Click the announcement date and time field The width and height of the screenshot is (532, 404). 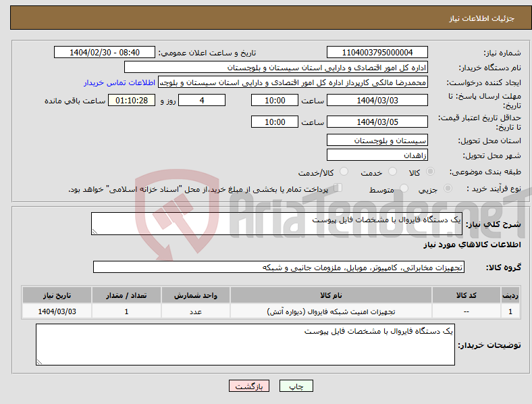(105, 52)
